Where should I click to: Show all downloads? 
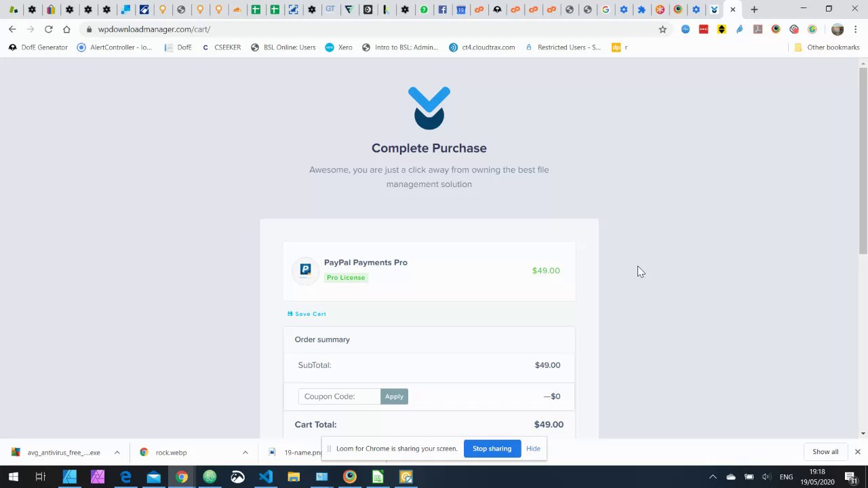pyautogui.click(x=825, y=452)
